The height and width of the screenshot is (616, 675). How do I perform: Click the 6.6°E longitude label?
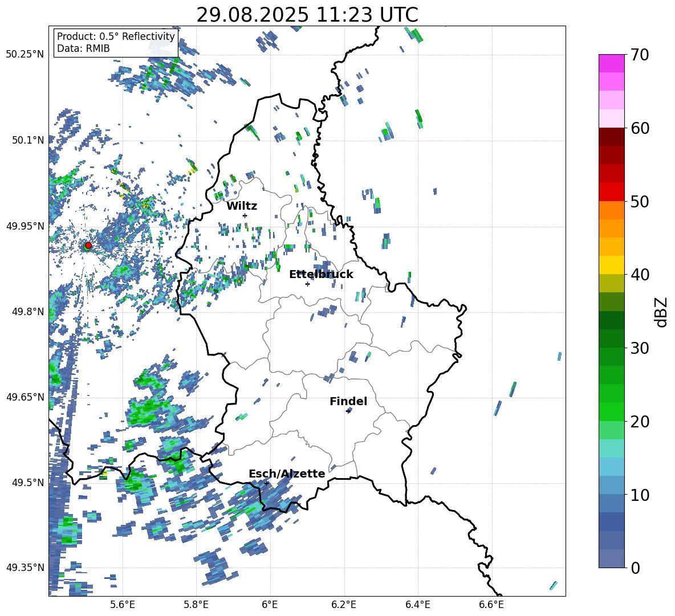pyautogui.click(x=491, y=605)
